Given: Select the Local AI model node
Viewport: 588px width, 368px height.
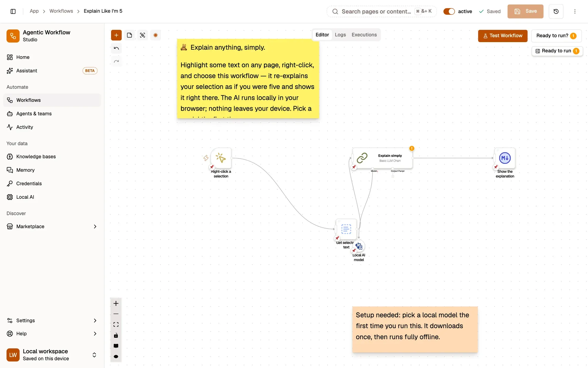Looking at the screenshot, I should (x=359, y=246).
